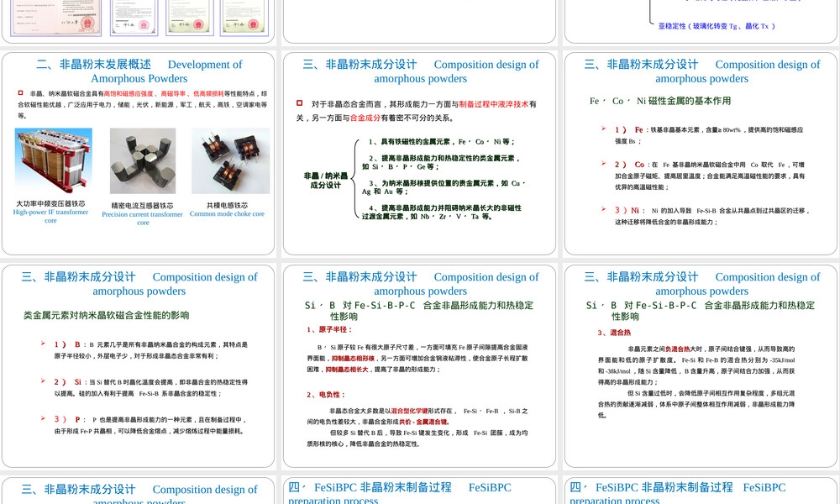This screenshot has height=504, width=840.
Task: Click the largest certificate image with red seal
Action: 56,18
